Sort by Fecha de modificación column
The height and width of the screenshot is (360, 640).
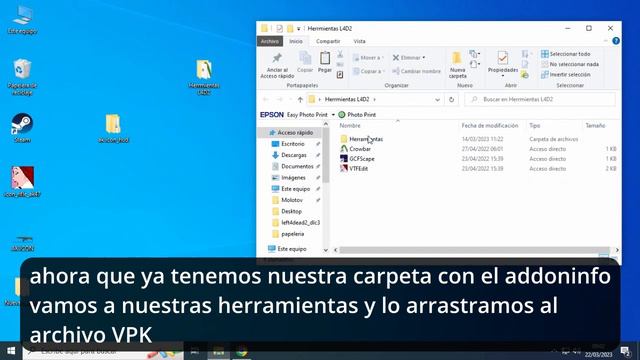pyautogui.click(x=490, y=126)
